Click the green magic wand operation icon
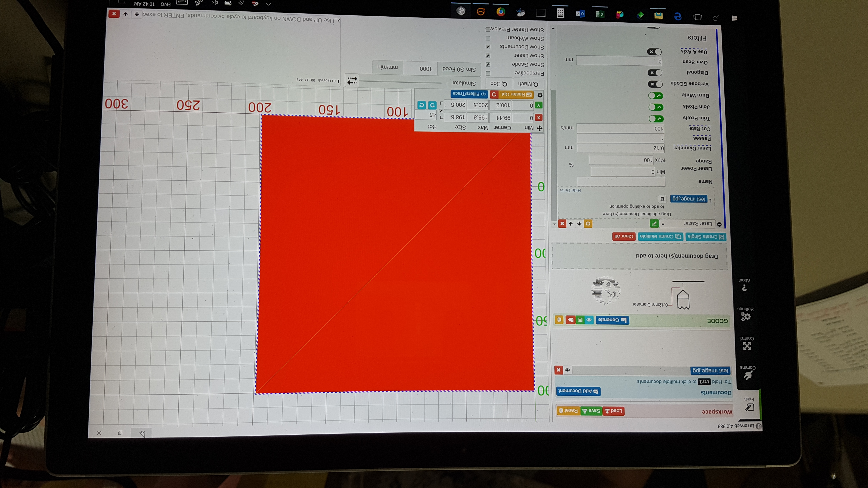 [654, 224]
